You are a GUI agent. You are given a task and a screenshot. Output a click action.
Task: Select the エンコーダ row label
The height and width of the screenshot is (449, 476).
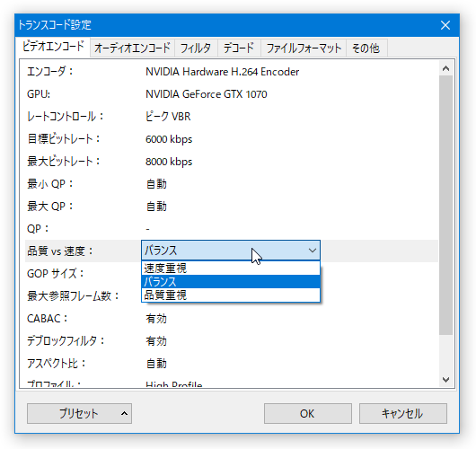coord(49,72)
